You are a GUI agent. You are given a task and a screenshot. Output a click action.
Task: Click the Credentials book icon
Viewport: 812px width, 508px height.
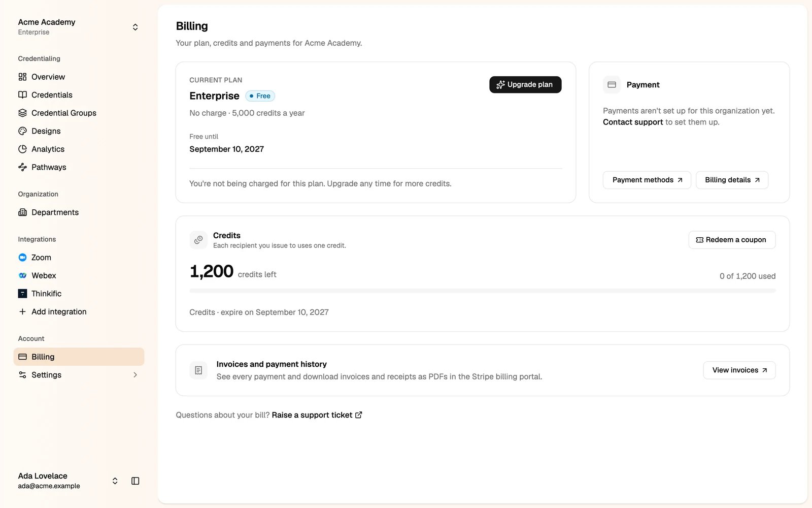[22, 95]
